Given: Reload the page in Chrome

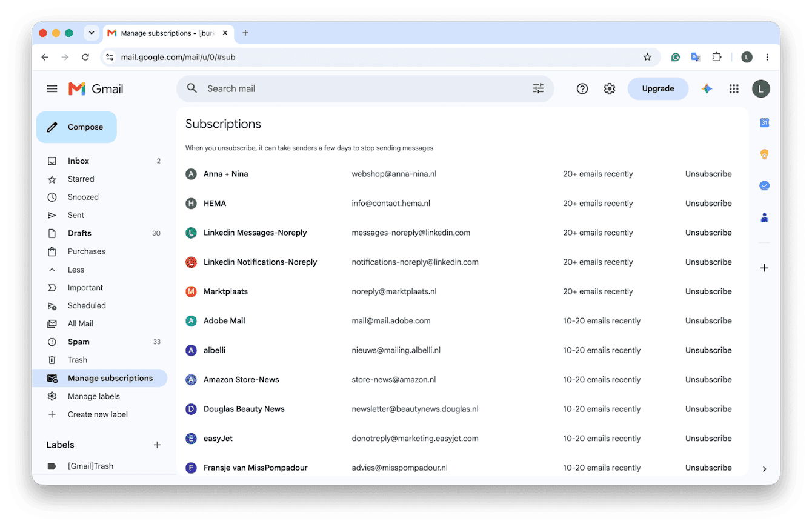Looking at the screenshot, I should pyautogui.click(x=85, y=57).
